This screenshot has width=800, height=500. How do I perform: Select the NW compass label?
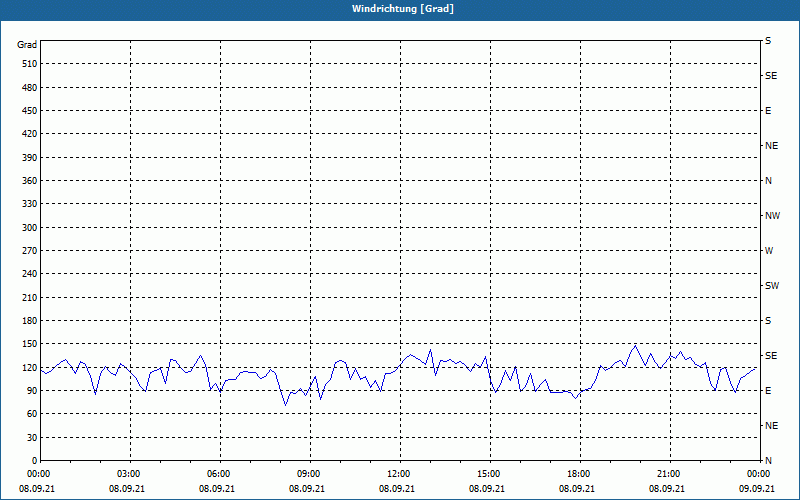(772, 216)
